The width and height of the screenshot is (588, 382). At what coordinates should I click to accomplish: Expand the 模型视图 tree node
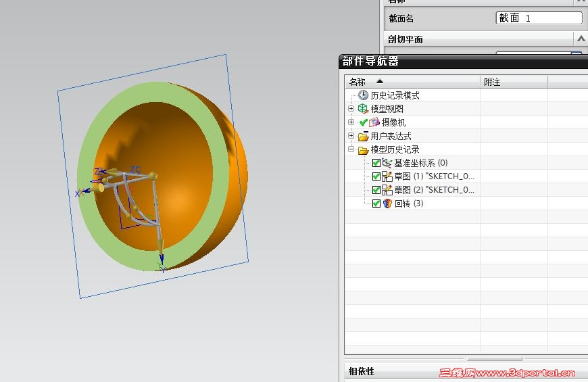point(351,108)
